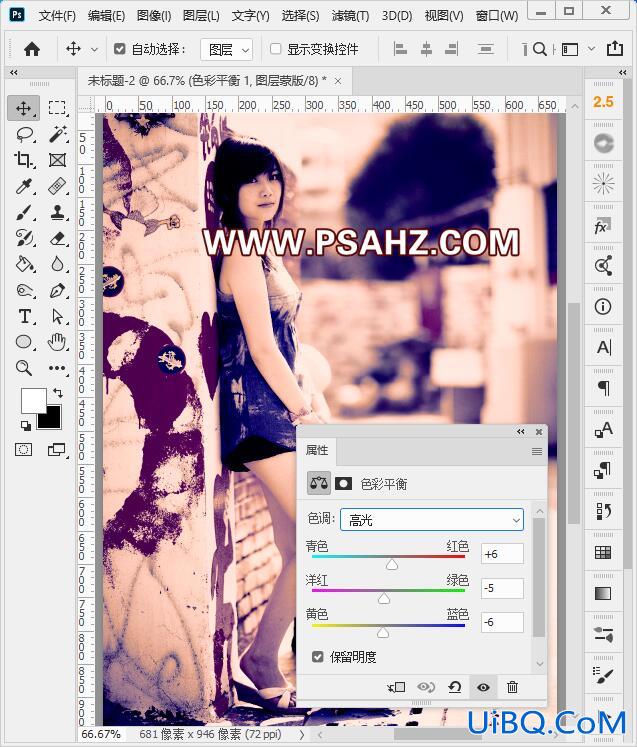This screenshot has height=747, width=637.
Task: Reset adjustment defaults button
Action: click(x=455, y=687)
